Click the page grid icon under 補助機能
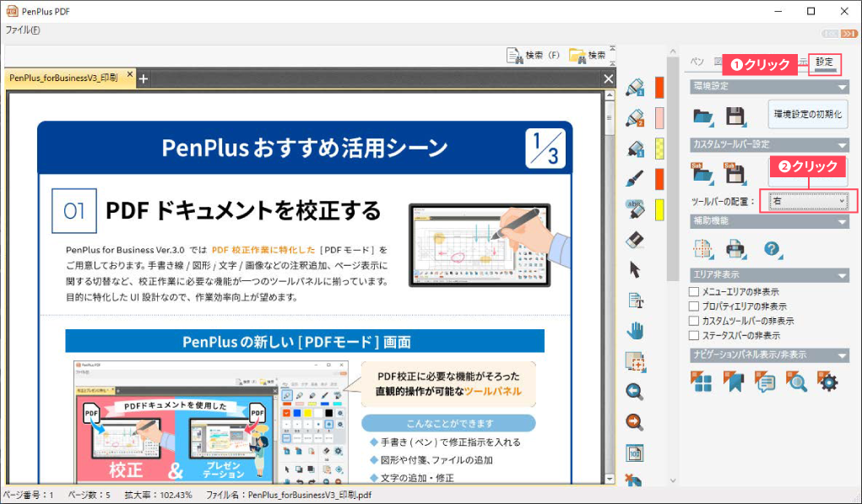The image size is (862, 504). [703, 249]
